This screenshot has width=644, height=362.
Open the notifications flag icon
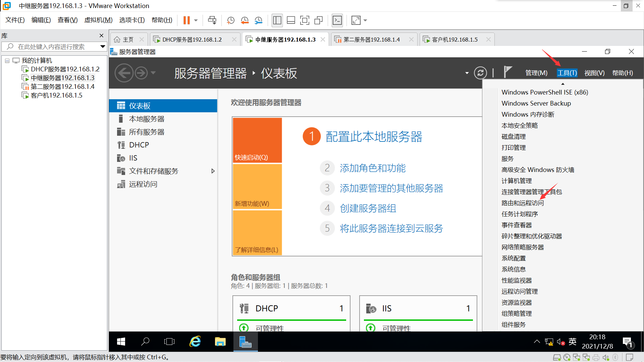point(507,72)
